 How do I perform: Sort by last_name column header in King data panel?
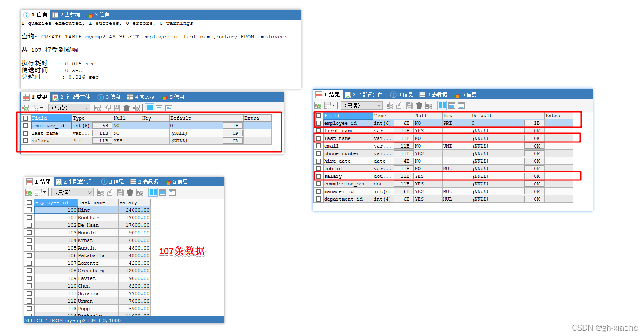(x=97, y=202)
